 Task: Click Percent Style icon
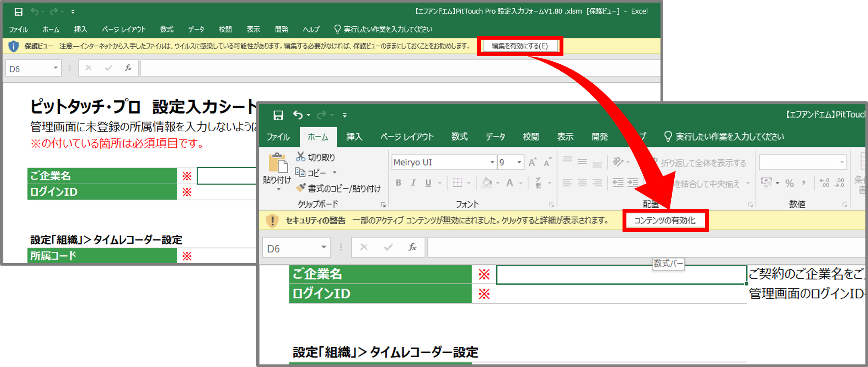pyautogui.click(x=789, y=183)
